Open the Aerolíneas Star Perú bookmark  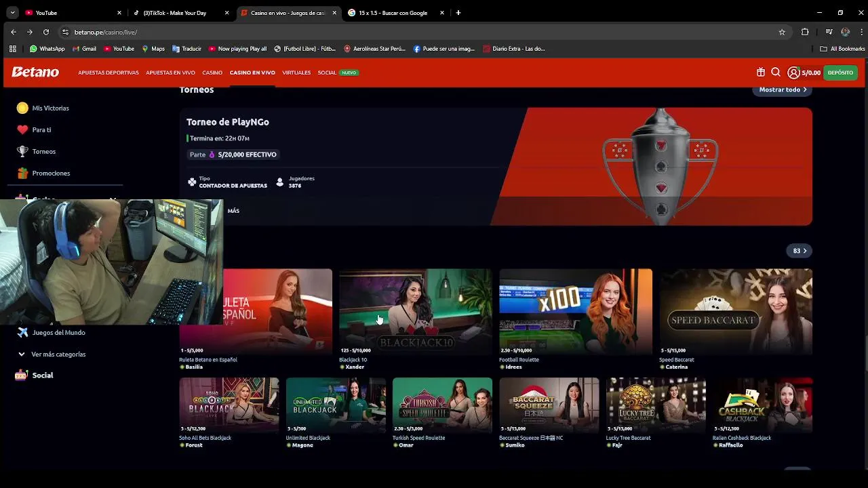[x=375, y=49]
